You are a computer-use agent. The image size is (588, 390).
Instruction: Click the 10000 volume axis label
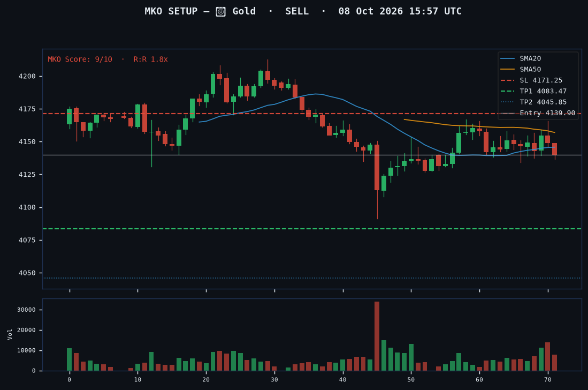point(26,350)
